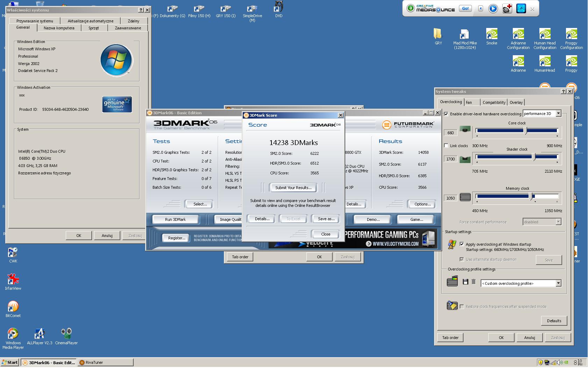Click Go! button in Creative MediaSource bar
Image resolution: width=588 pixels, height=368 pixels.
tap(465, 8)
